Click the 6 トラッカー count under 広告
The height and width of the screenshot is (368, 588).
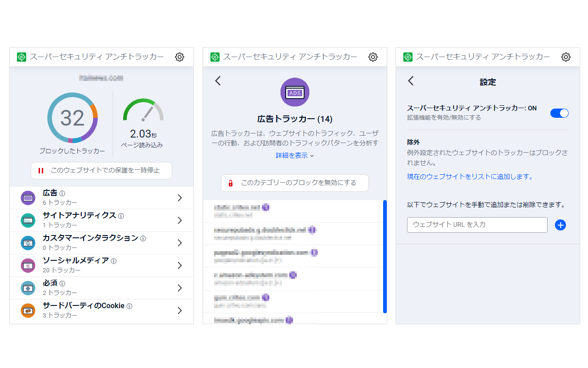(60, 203)
